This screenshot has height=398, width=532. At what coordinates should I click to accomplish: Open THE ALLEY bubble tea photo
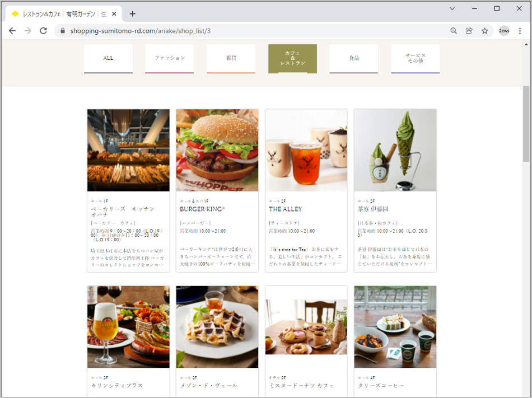click(306, 150)
